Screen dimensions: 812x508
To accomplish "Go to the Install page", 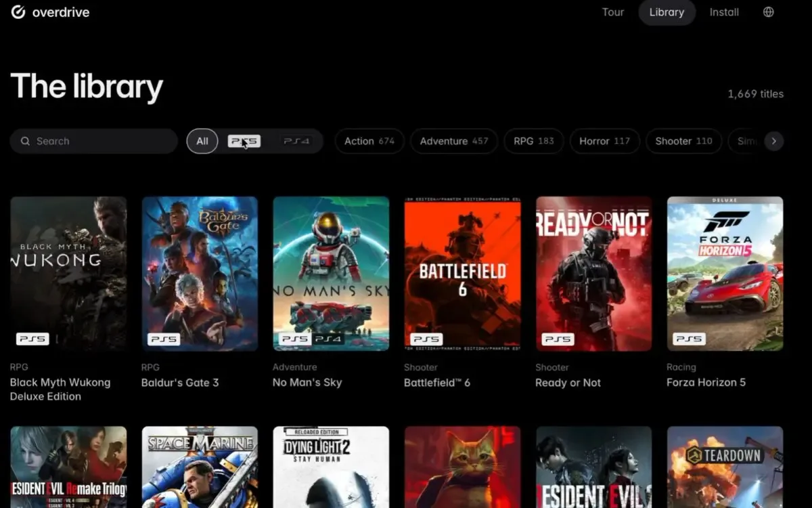I will [724, 12].
